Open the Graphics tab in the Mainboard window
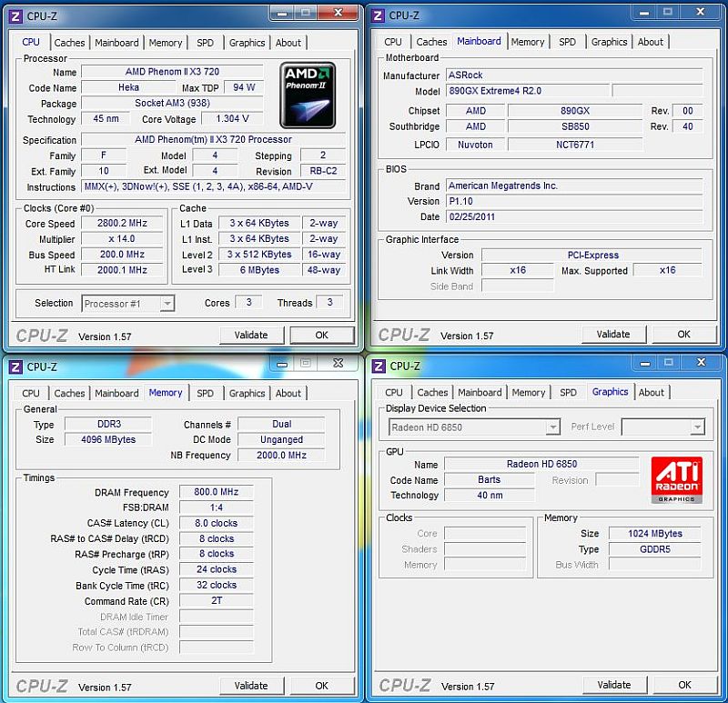Viewport: 728px width, 703px height. click(x=609, y=42)
